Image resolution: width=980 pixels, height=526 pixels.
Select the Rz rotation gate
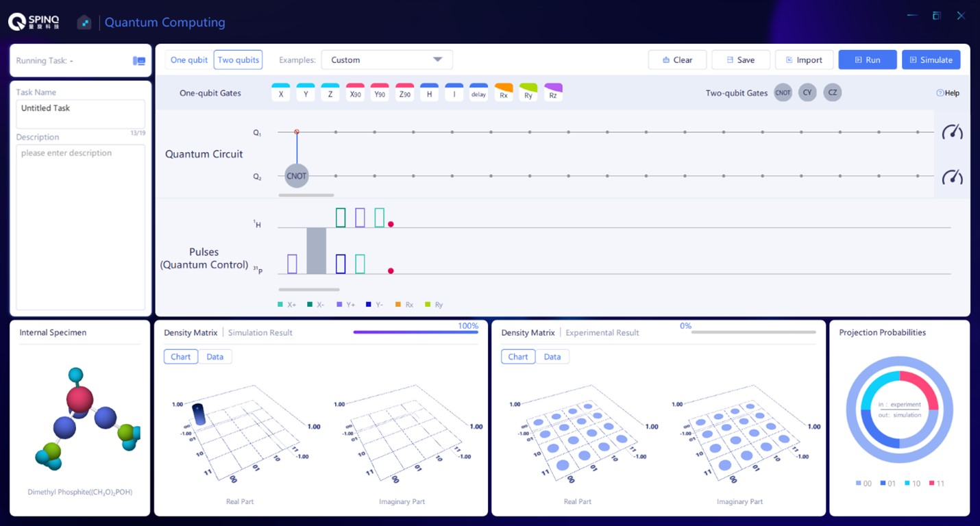tap(553, 93)
